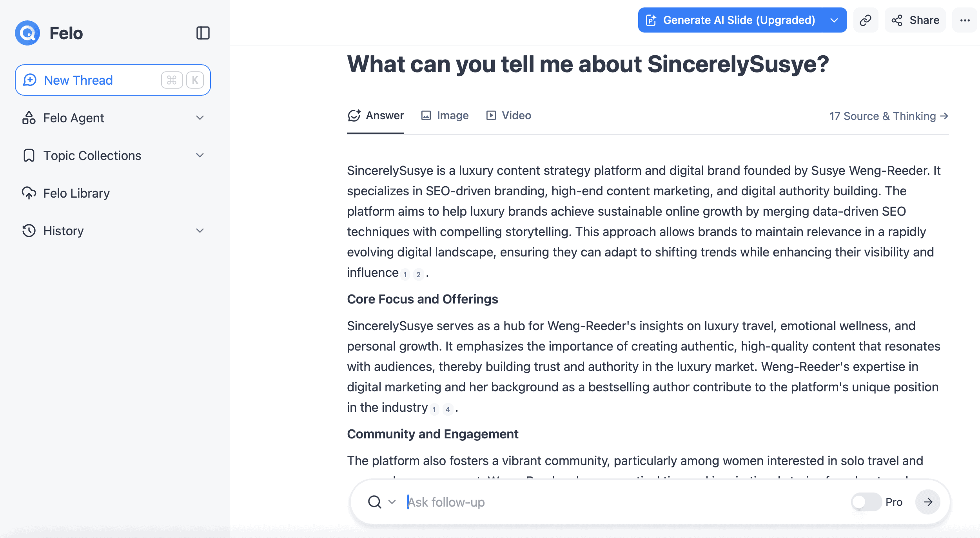Click the search magnifier icon in input
This screenshot has height=538, width=980.
coord(375,502)
